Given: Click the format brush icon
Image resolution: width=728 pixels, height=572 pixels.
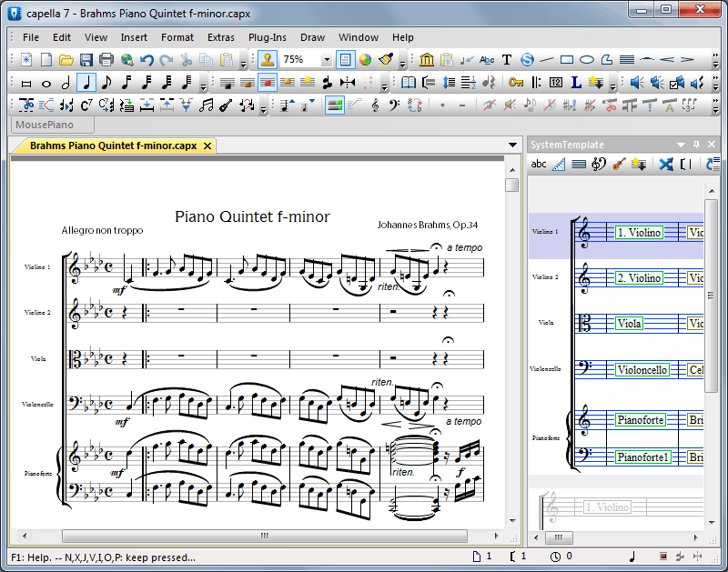Looking at the screenshot, I should 385,60.
